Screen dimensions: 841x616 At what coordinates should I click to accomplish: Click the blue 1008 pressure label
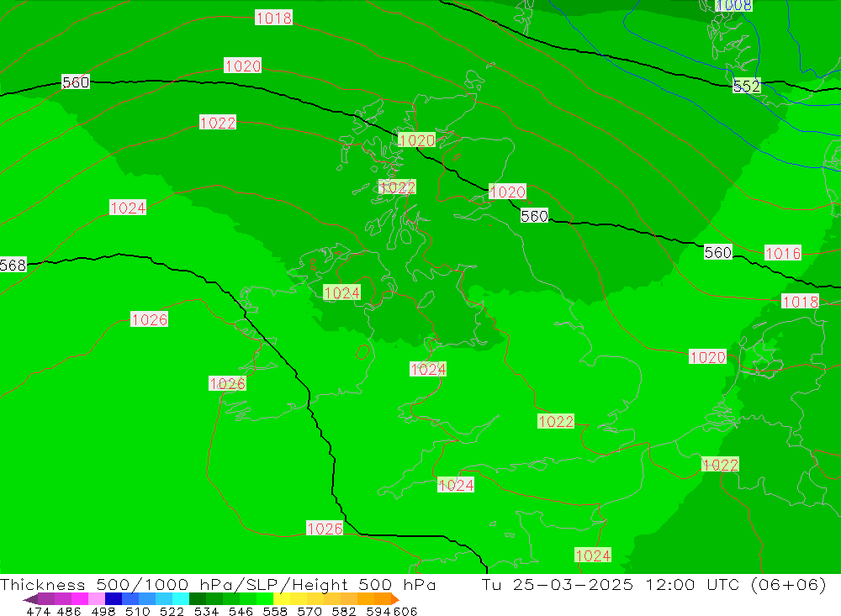(x=733, y=5)
